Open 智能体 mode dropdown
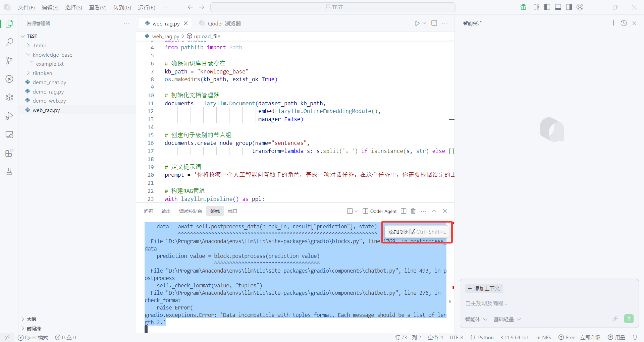The width and height of the screenshot is (644, 342). coord(476,319)
